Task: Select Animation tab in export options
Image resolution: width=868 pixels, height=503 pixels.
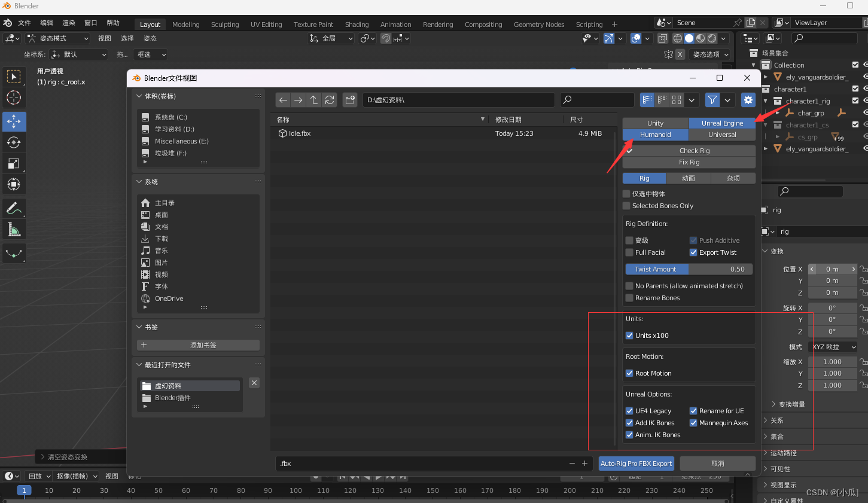Action: click(689, 178)
